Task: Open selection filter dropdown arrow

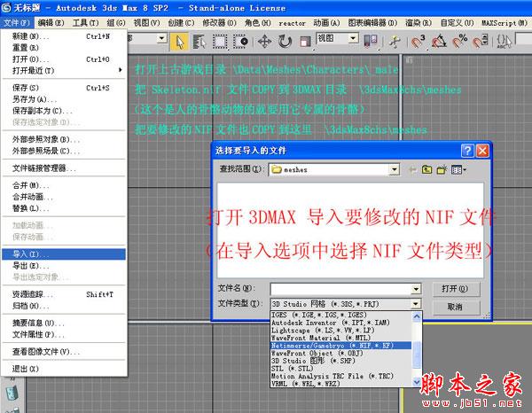Action: 162,38
